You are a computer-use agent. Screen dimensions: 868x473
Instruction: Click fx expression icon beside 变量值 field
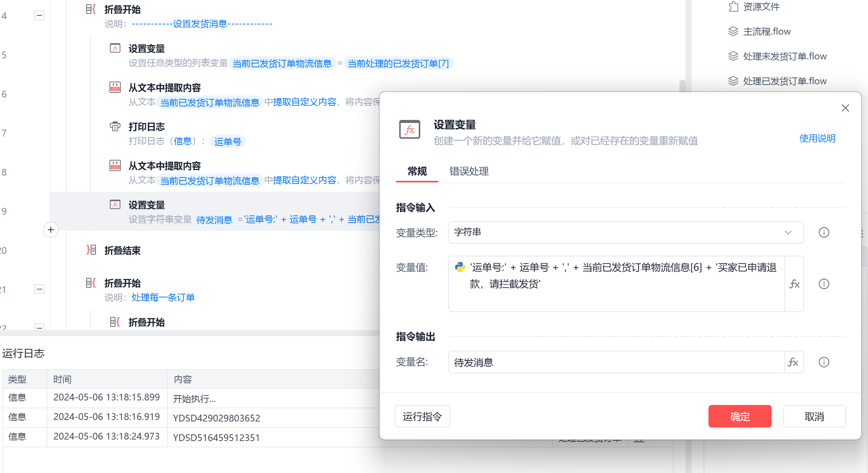[794, 284]
